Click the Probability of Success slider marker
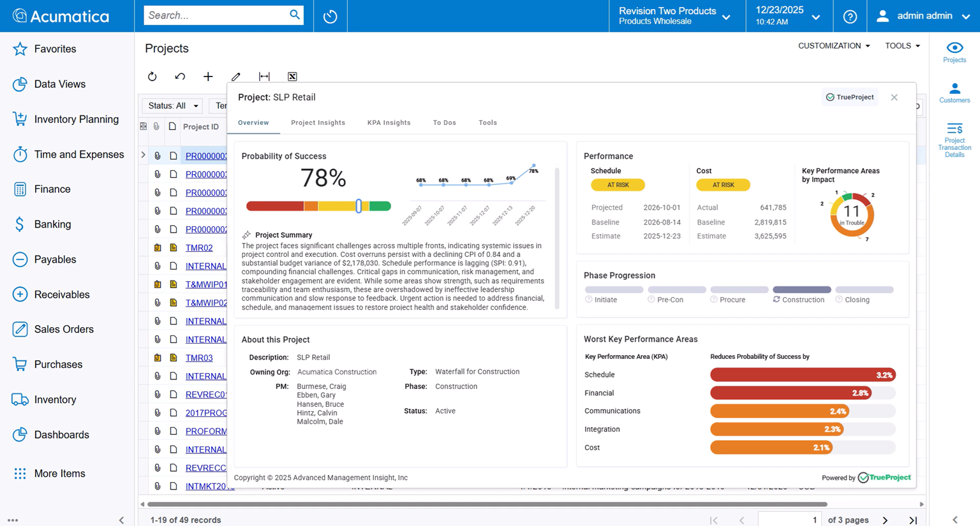 pyautogui.click(x=359, y=207)
